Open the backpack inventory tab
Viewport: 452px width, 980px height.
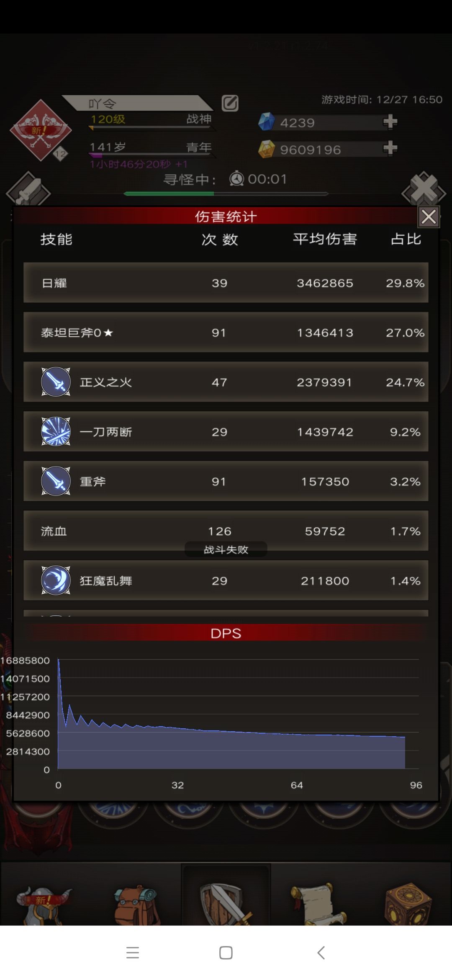(136, 905)
